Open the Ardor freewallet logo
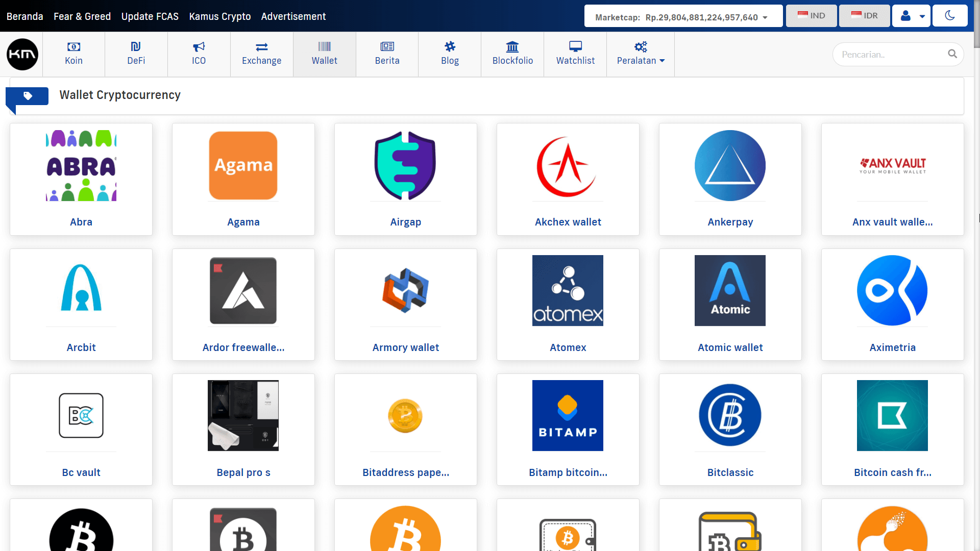 click(243, 290)
